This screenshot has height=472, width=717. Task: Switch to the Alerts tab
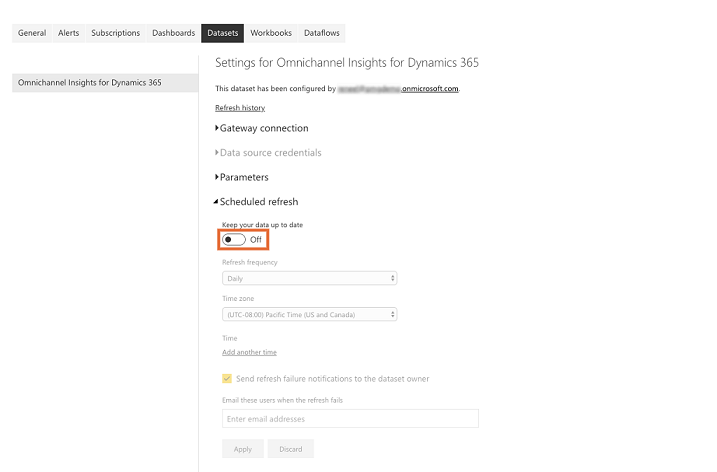click(x=69, y=33)
